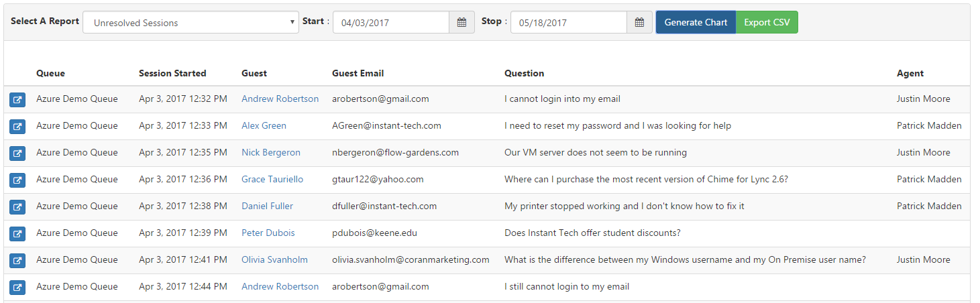980x303 pixels.
Task: Open session icon for Grace Tauriello row
Action: (x=17, y=180)
